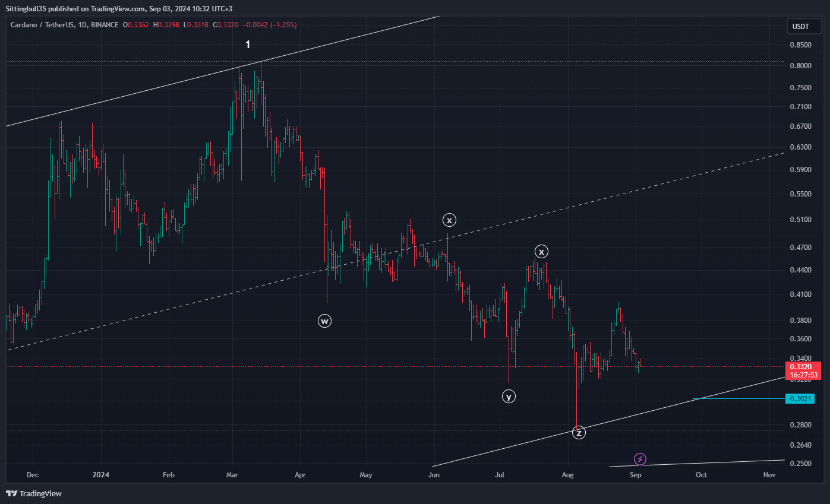Click the 0.2500 price axis label
Image resolution: width=830 pixels, height=504 pixels.
(x=801, y=464)
